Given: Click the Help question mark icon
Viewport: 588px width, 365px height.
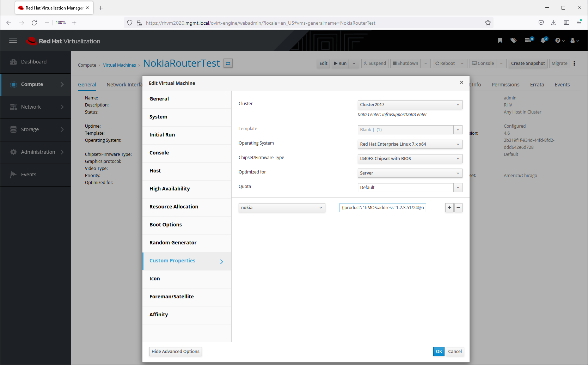Looking at the screenshot, I should click(x=558, y=40).
